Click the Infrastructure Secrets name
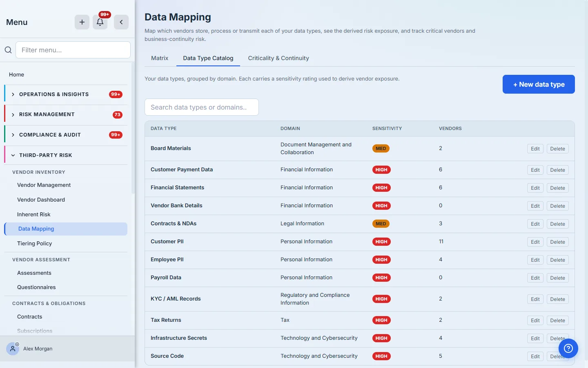The image size is (588, 368). coord(179,338)
